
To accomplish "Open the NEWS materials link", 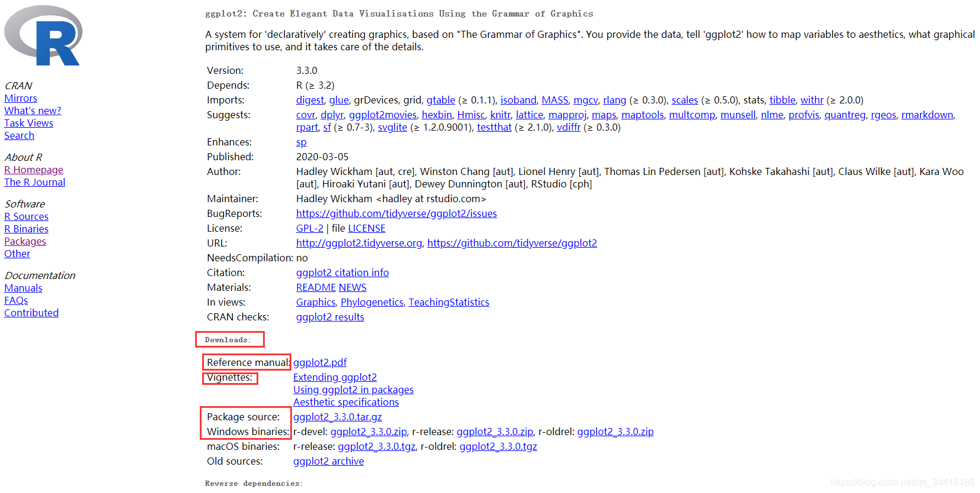I will [353, 287].
